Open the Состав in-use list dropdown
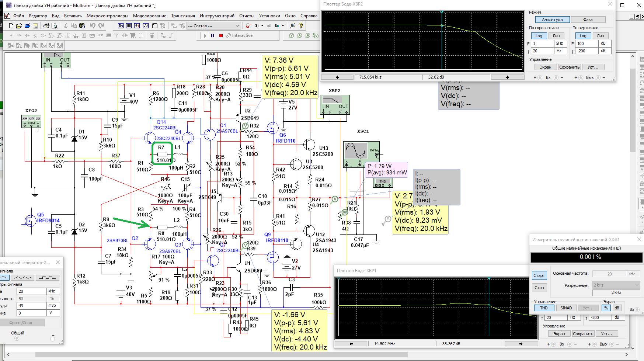 tap(237, 26)
